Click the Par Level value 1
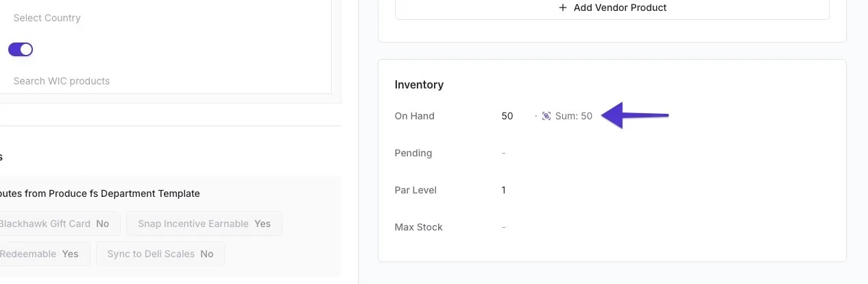The image size is (868, 284). point(503,190)
